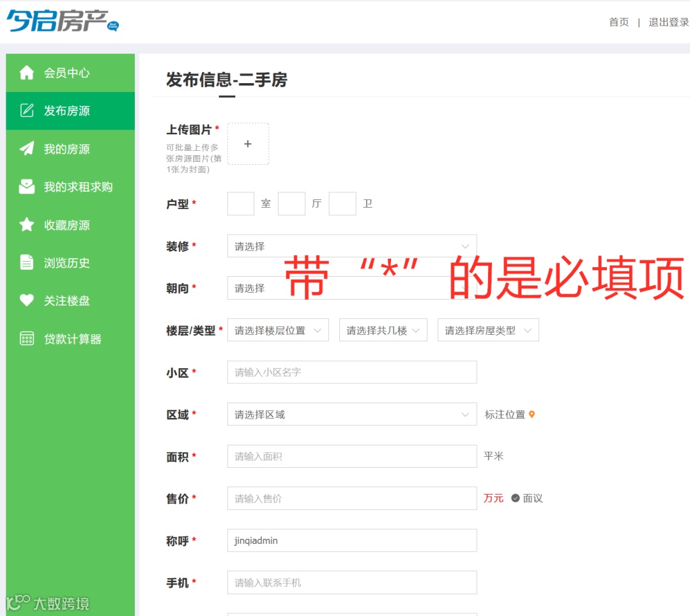This screenshot has height=616, width=690.
Task: Click the 请输入小区名字 field
Action: tap(352, 373)
